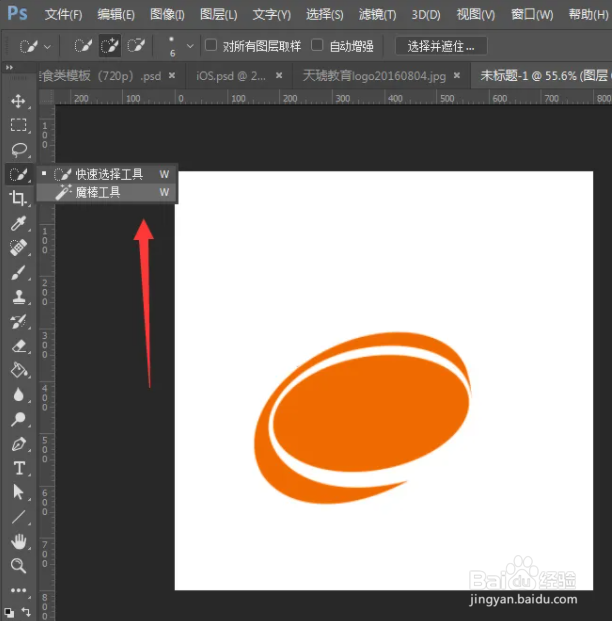Close the 食类模板 (720p).psd tab
Viewport: 612px width, 621px height.
172,75
